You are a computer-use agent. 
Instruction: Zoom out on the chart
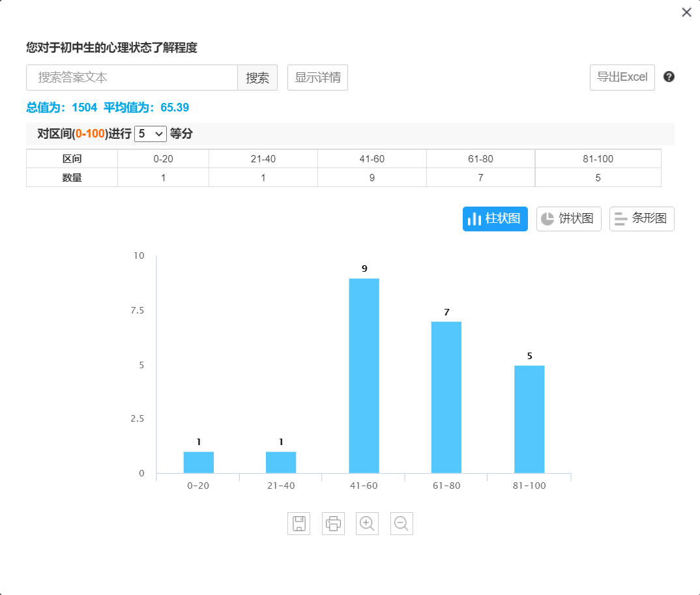coord(401,523)
